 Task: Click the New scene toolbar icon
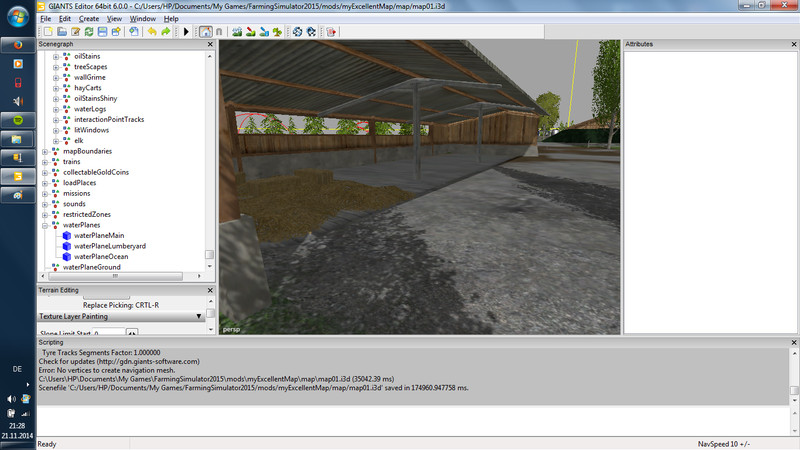click(x=48, y=32)
